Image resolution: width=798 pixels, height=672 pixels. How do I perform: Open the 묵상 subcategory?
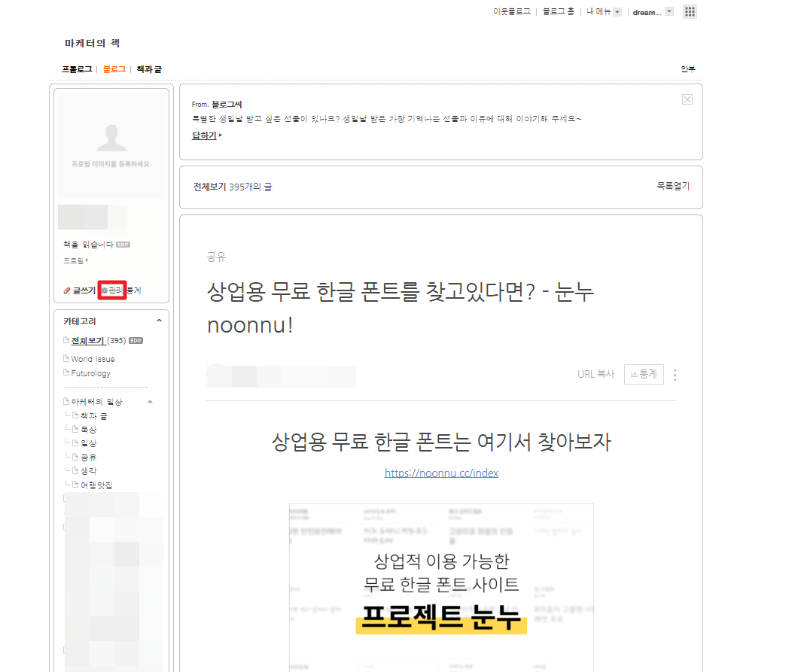(x=89, y=430)
